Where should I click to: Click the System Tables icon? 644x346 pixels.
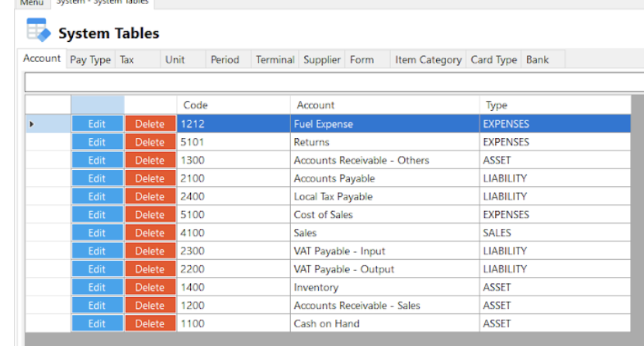(39, 29)
